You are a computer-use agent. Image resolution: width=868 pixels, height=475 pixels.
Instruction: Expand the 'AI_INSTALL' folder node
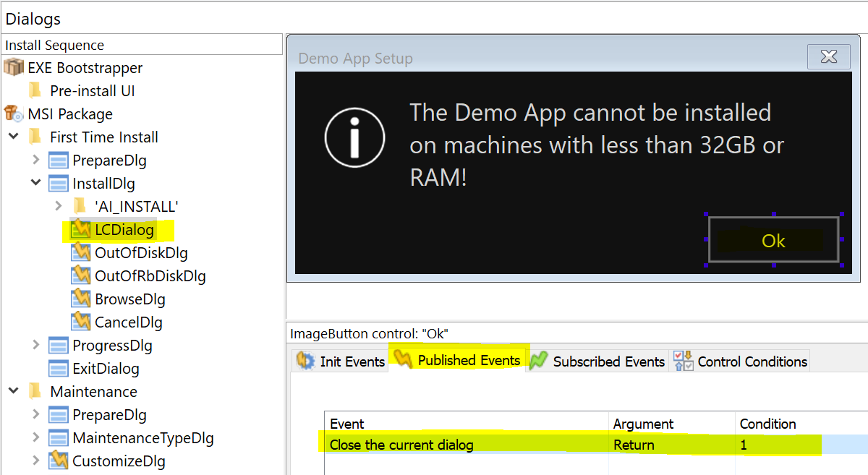[59, 207]
